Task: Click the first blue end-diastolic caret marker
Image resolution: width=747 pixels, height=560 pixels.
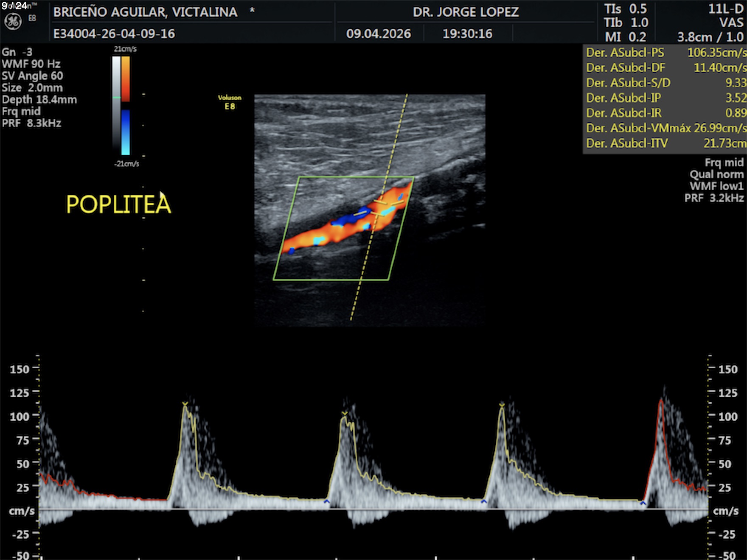Action: [326, 502]
